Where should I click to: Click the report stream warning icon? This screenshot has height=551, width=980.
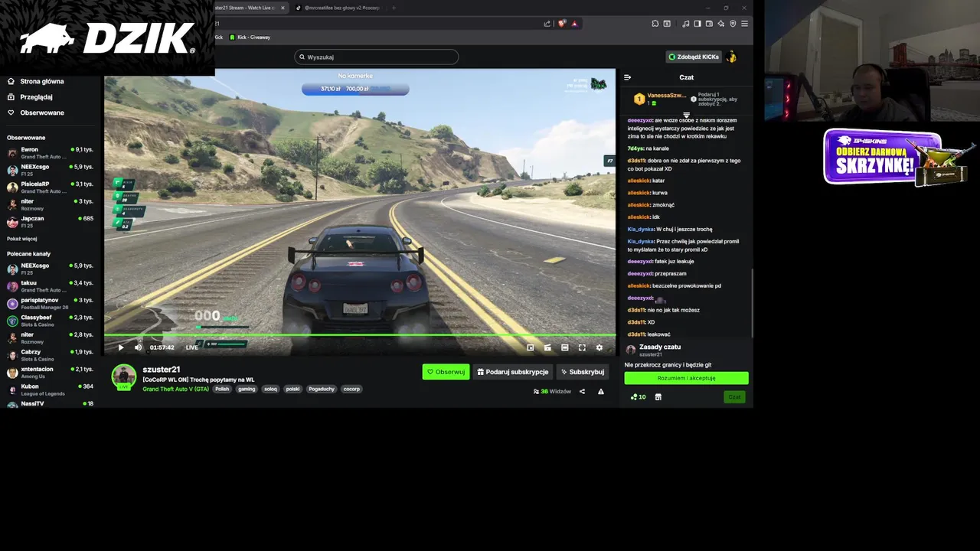[x=601, y=391]
